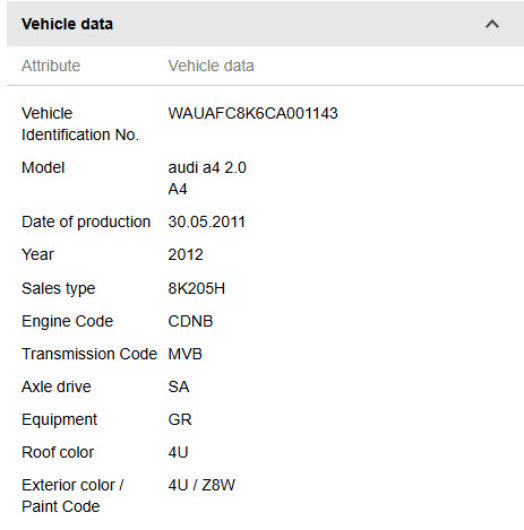The image size is (524, 530).
Task: Collapse the Vehicle data section chevron
Action: [x=492, y=24]
